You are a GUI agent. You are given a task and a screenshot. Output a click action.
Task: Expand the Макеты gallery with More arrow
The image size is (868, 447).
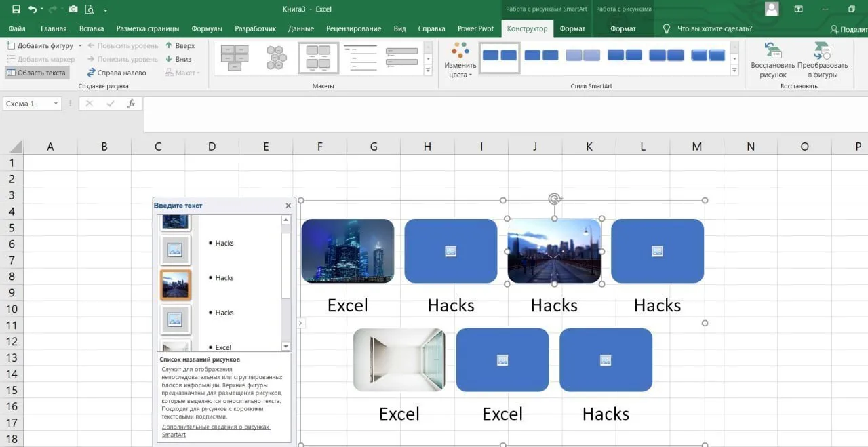[428, 70]
